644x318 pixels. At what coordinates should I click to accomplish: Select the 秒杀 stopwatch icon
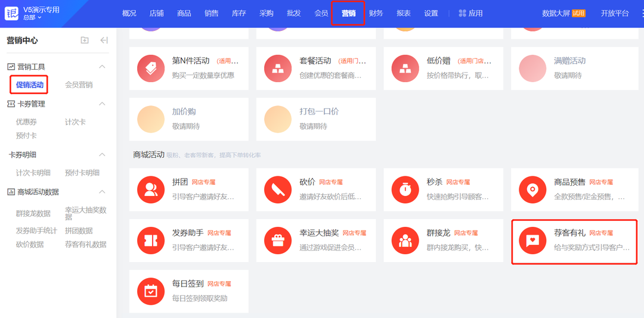405,190
